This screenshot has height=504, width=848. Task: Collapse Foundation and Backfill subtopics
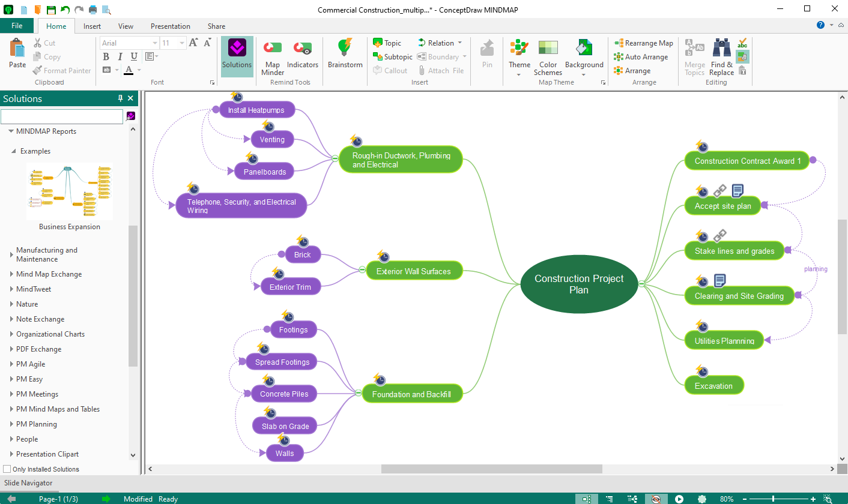359,392
